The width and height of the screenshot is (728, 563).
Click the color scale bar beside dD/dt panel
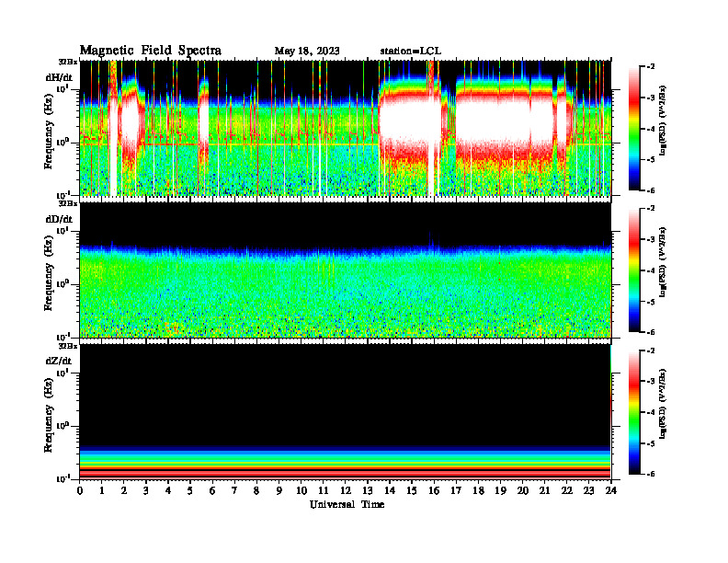click(634, 270)
